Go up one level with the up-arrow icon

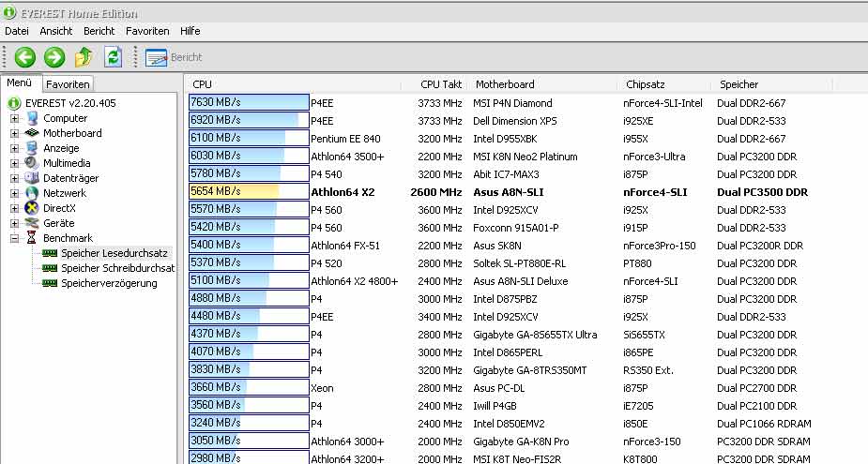point(84,57)
